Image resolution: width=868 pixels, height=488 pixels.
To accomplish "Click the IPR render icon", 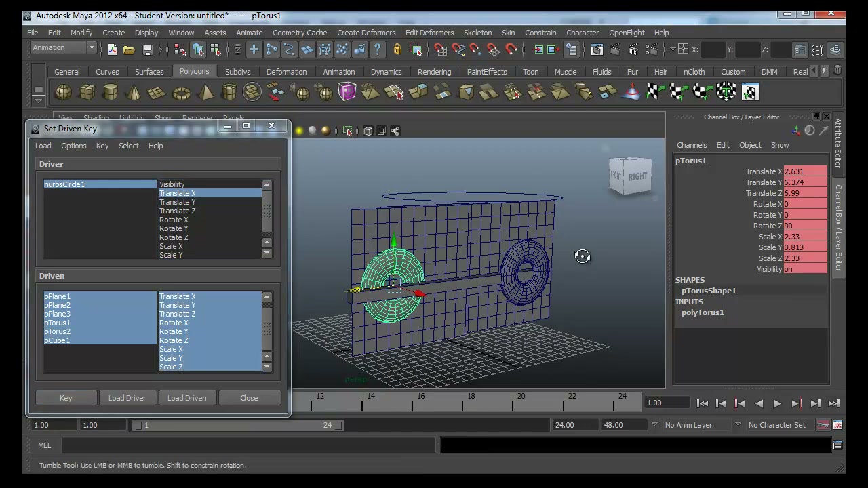I will click(634, 49).
